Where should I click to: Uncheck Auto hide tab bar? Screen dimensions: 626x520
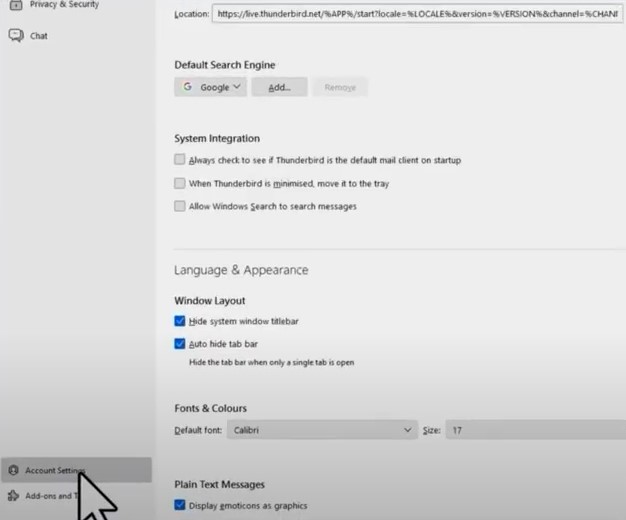[x=180, y=344]
